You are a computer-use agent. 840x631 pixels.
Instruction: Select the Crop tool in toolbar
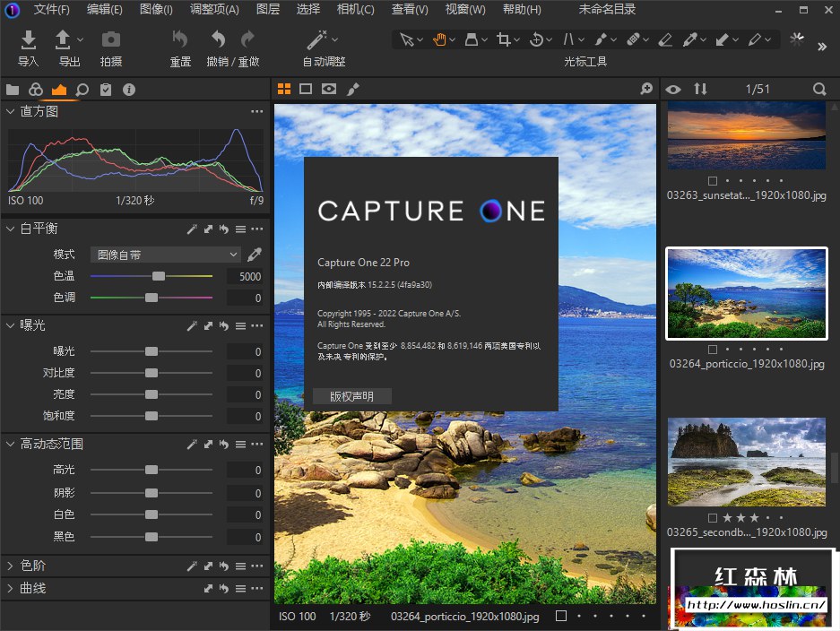click(x=504, y=39)
